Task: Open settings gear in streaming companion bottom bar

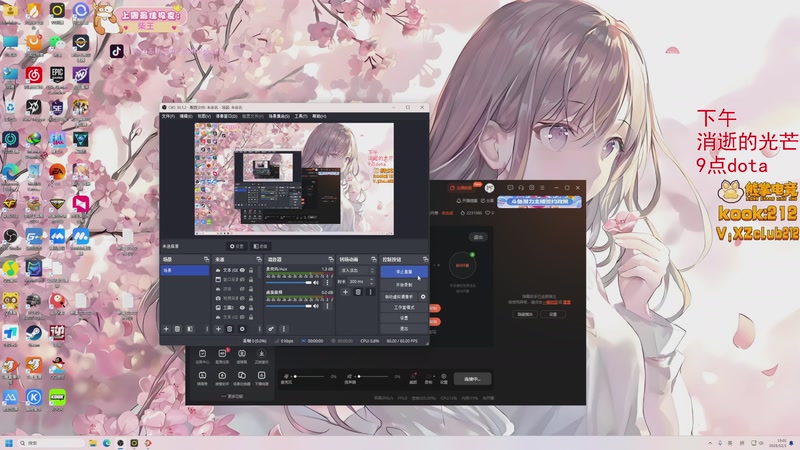Action: 443,378
